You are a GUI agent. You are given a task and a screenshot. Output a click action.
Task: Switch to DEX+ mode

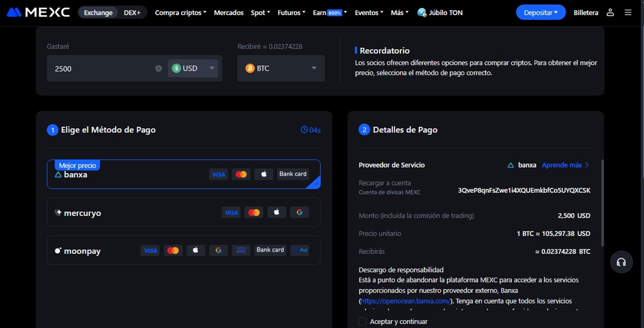pyautogui.click(x=132, y=12)
